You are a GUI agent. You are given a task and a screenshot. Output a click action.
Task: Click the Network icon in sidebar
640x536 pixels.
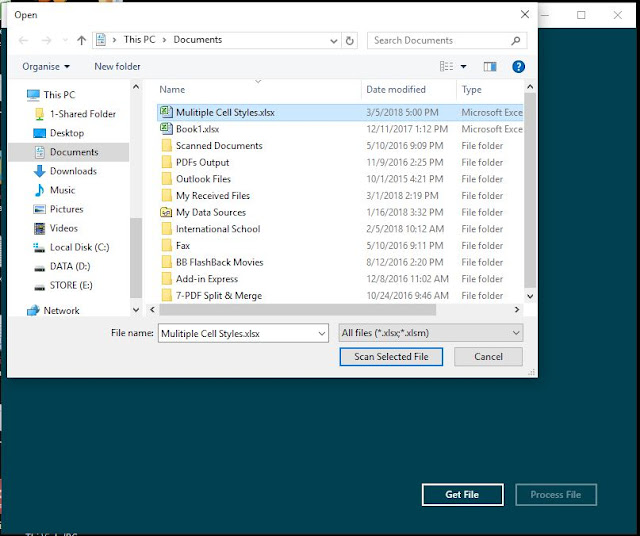coord(33,311)
